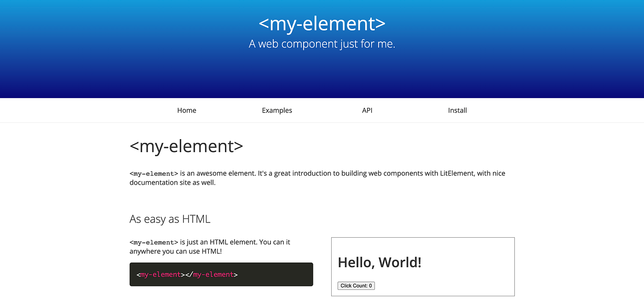Open the Install page

click(457, 110)
